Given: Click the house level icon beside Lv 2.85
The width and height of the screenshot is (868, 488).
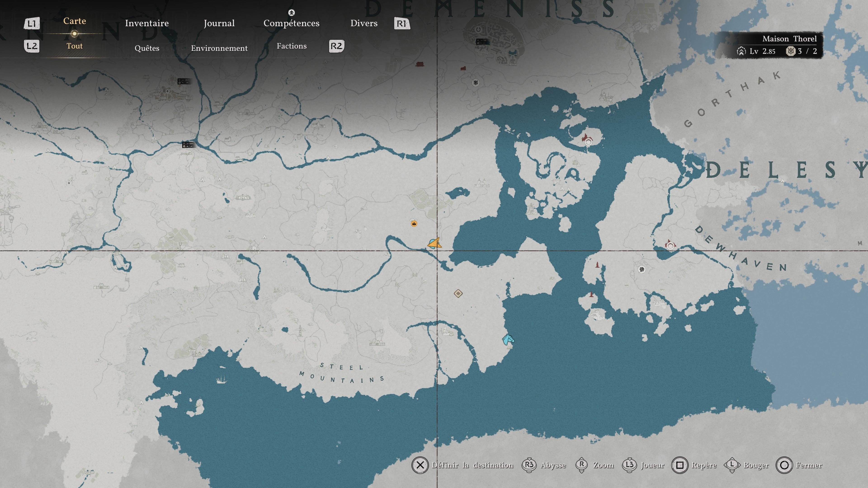Looking at the screenshot, I should point(741,51).
